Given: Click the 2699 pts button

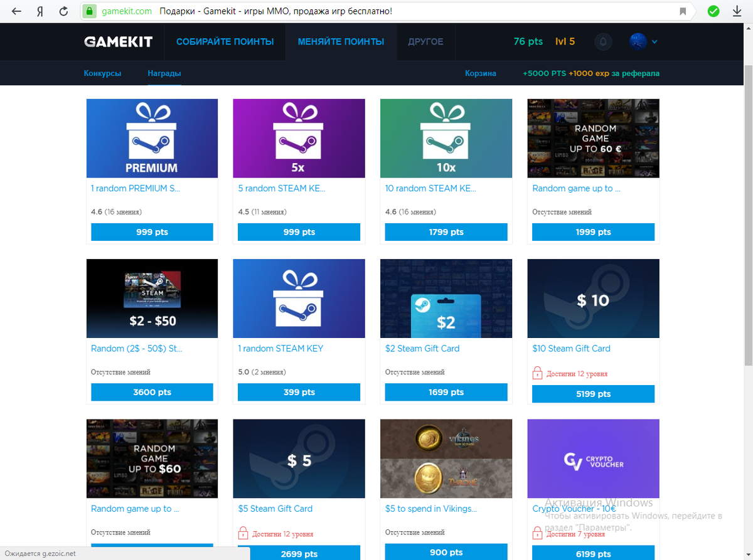Looking at the screenshot, I should (x=299, y=553).
